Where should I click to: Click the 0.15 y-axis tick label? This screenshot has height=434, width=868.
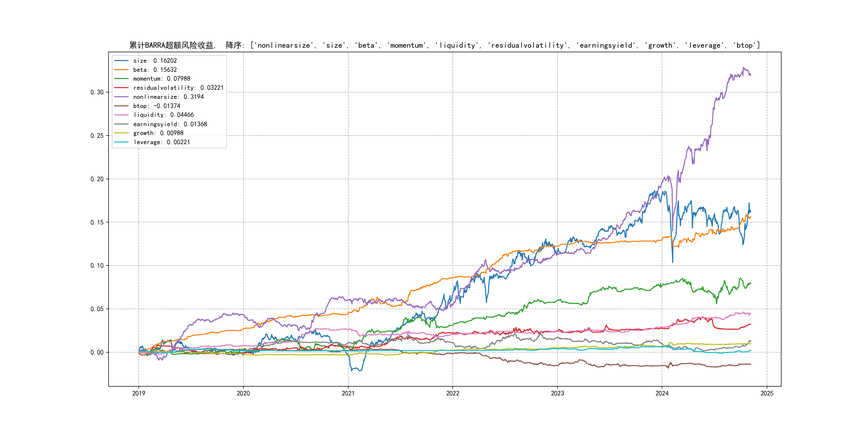pyautogui.click(x=97, y=222)
